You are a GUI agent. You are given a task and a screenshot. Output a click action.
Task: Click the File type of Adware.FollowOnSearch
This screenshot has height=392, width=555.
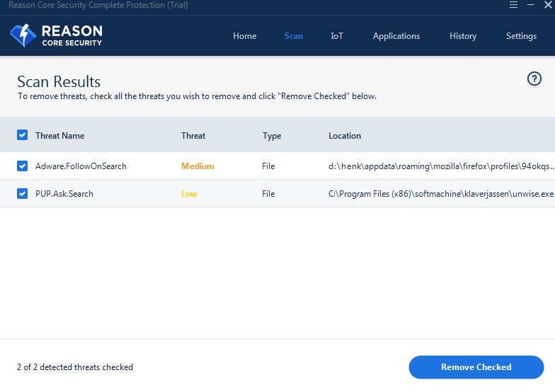click(x=268, y=166)
